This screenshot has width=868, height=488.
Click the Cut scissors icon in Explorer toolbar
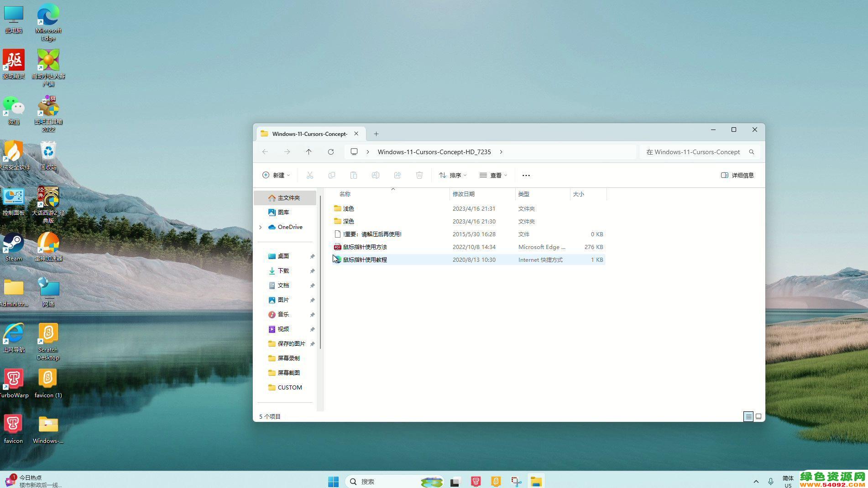click(310, 175)
